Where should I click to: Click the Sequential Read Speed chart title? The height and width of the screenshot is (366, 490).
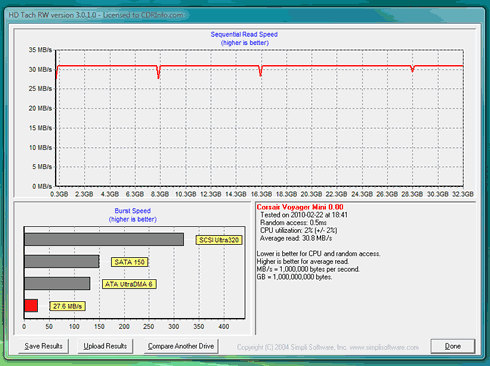pos(244,34)
